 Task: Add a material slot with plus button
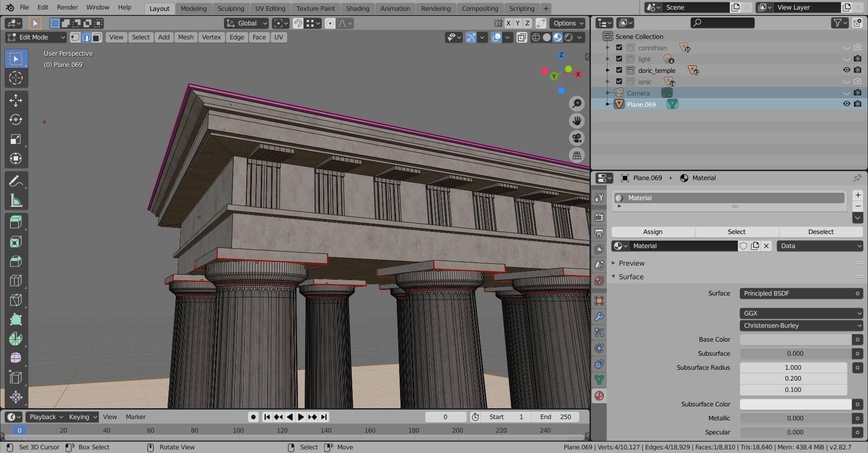(858, 195)
